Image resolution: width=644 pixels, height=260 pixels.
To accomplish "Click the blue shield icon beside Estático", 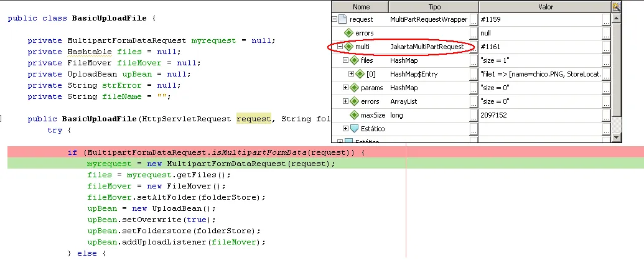I will point(355,129).
